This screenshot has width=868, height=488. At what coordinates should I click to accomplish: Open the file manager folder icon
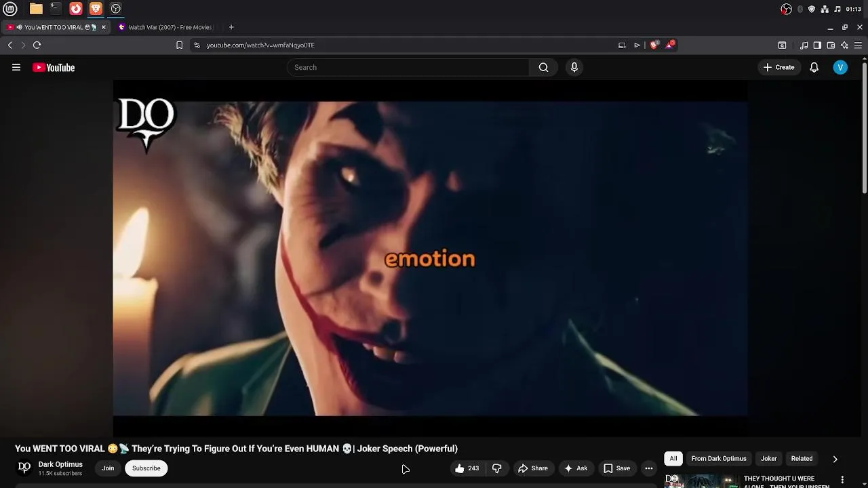(36, 9)
